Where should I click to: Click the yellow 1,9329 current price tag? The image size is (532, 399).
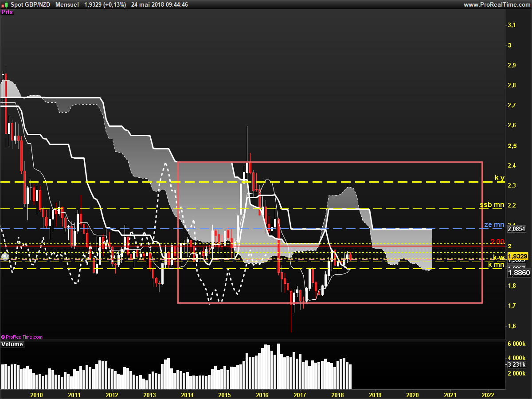[518, 256]
